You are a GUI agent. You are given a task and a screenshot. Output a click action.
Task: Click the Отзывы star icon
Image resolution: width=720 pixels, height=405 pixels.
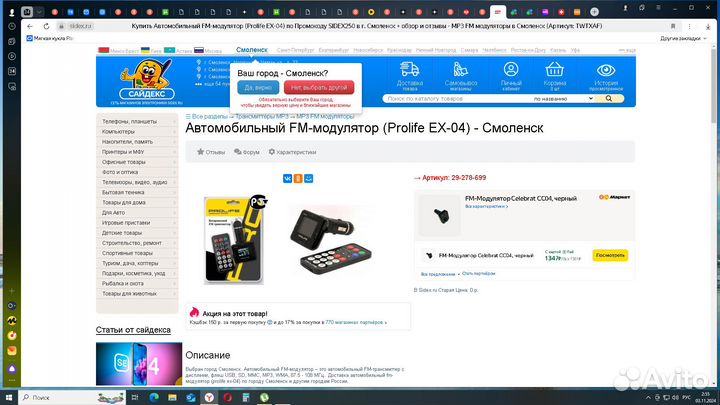200,152
